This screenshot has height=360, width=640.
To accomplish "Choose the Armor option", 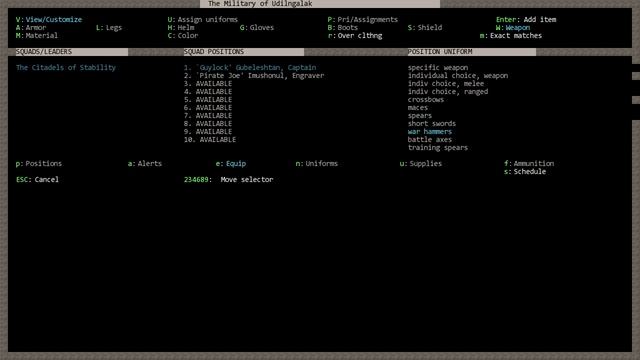I will (31, 28).
